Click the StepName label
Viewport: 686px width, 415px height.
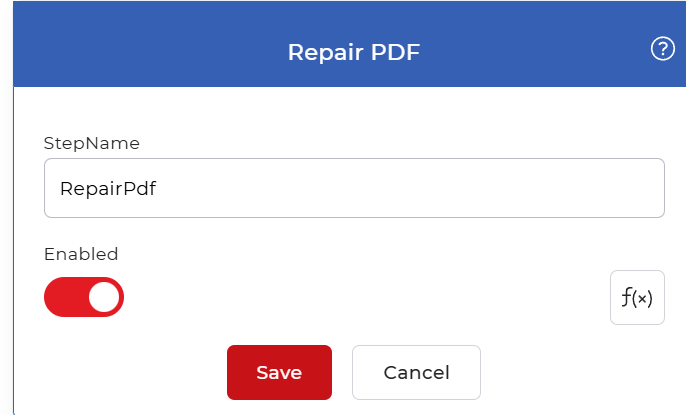click(x=91, y=143)
